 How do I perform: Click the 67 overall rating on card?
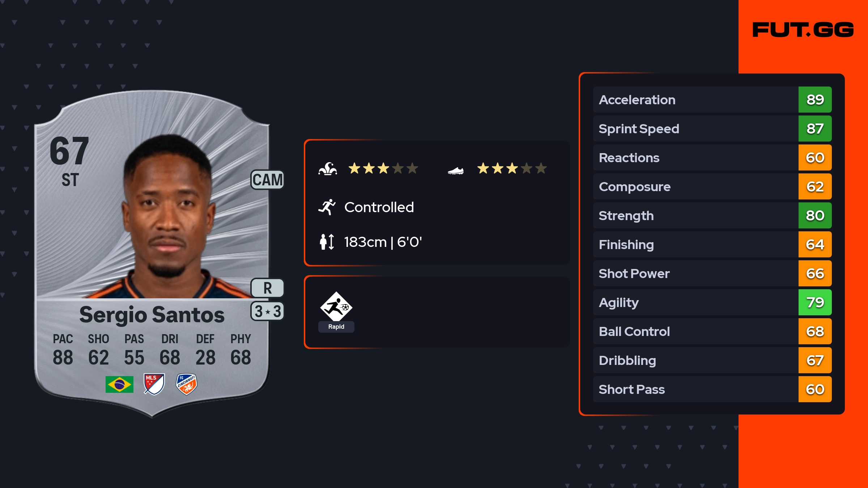tap(69, 151)
